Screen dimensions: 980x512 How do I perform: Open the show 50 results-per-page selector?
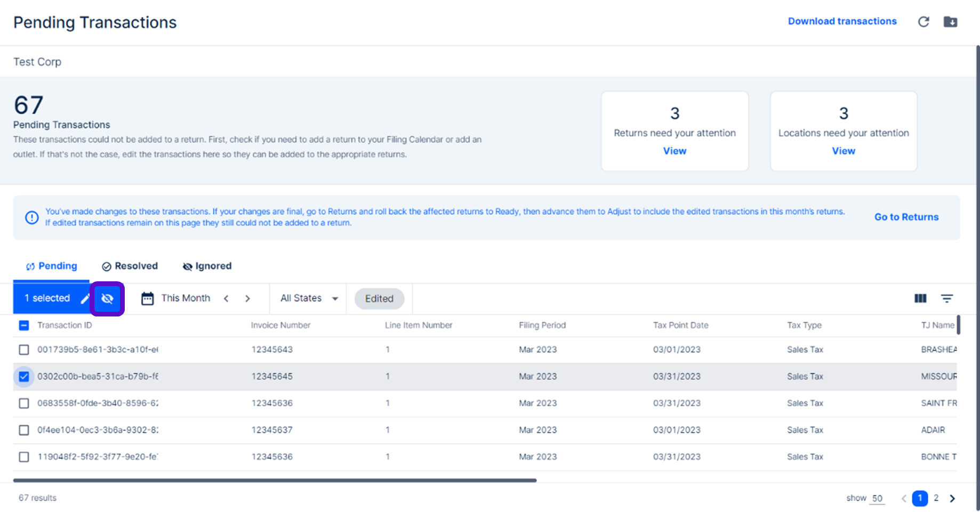point(877,498)
